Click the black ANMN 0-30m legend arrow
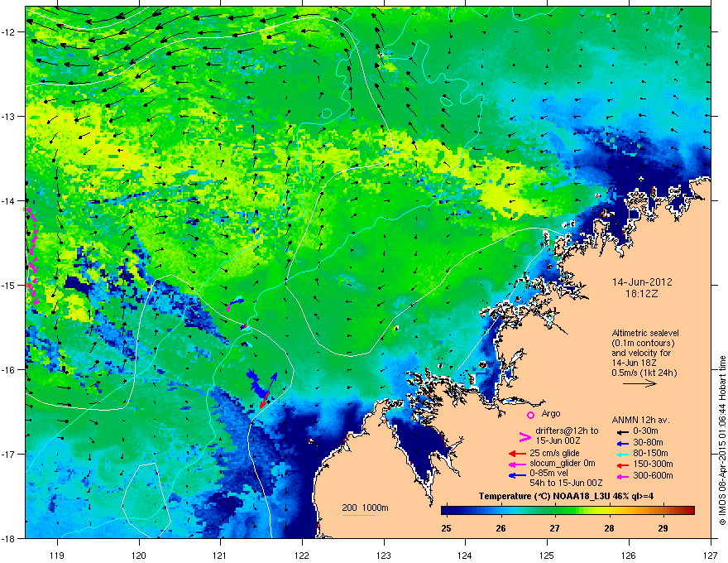 coord(623,431)
